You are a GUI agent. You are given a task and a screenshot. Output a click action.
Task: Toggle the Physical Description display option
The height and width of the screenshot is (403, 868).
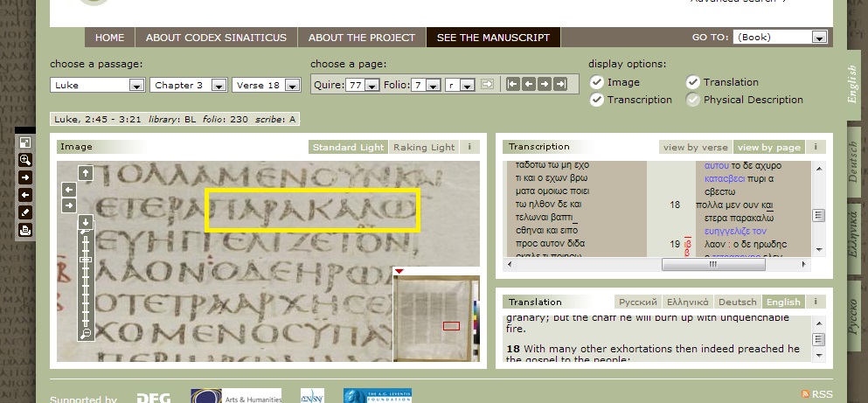693,100
